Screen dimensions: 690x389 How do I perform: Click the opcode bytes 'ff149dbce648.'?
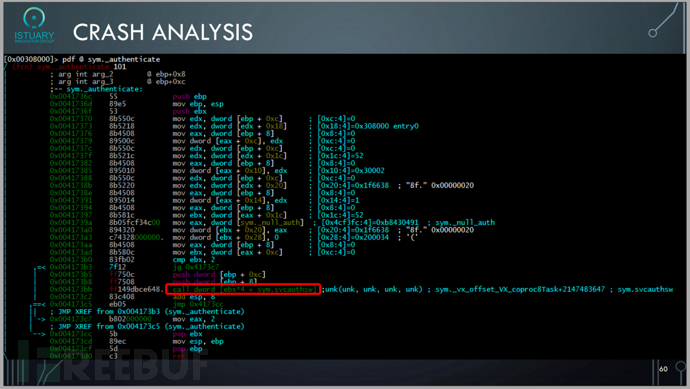[x=136, y=289]
